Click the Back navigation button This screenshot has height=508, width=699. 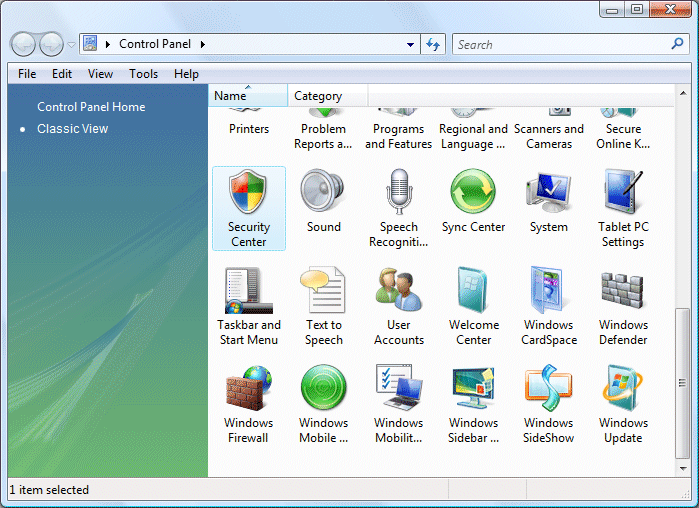[23, 45]
